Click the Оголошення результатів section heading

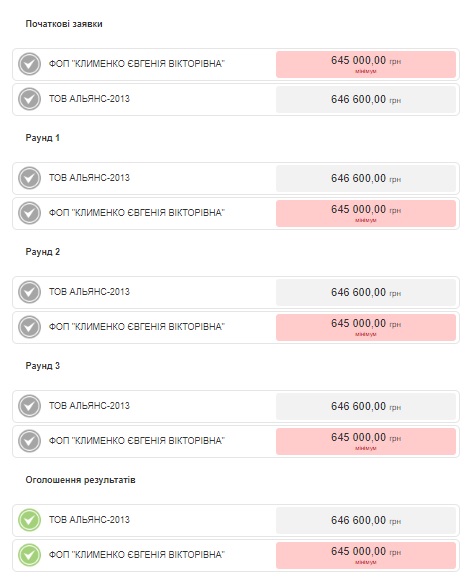(80, 480)
